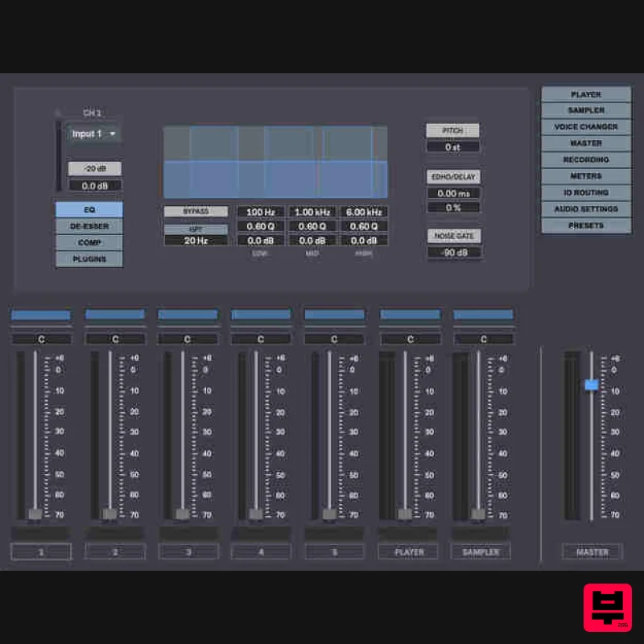Open the IO ROUTING panel
The width and height of the screenshot is (644, 644).
586,193
